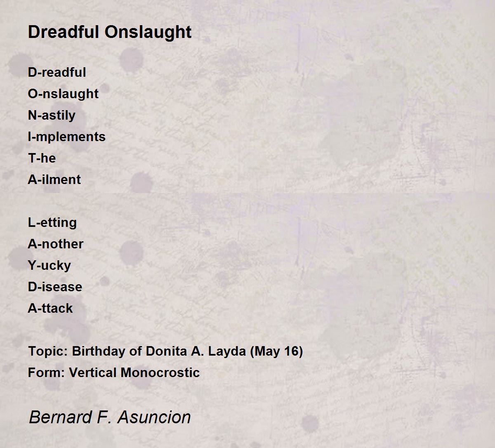This screenshot has height=448, width=495.
Task: Select the line D-isease
Action: pos(55,287)
